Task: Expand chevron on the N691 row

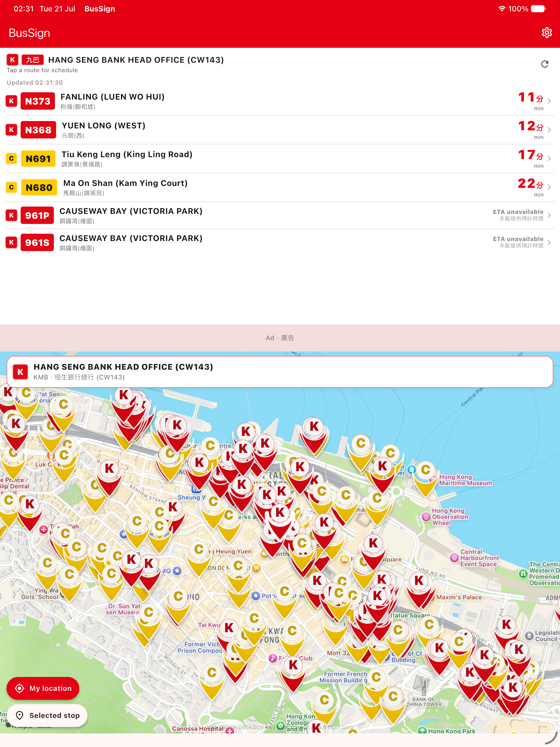Action: [549, 158]
